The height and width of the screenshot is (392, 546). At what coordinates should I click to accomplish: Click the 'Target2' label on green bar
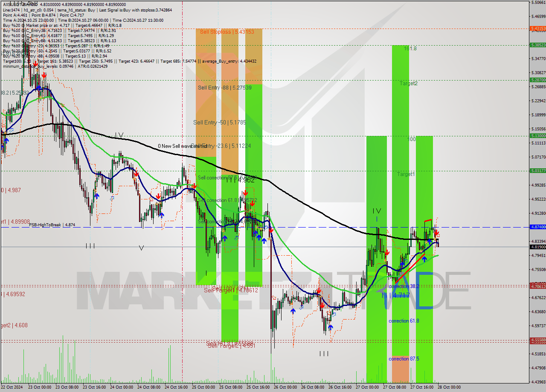coord(409,84)
